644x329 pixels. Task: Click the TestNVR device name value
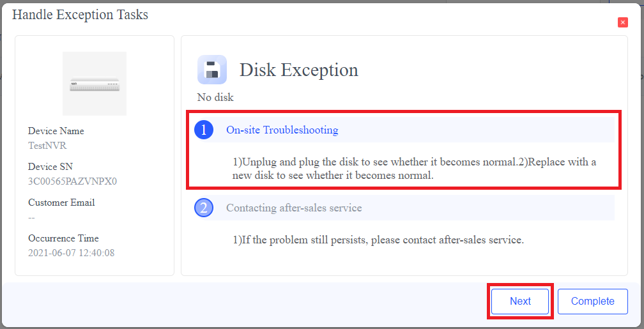(47, 145)
